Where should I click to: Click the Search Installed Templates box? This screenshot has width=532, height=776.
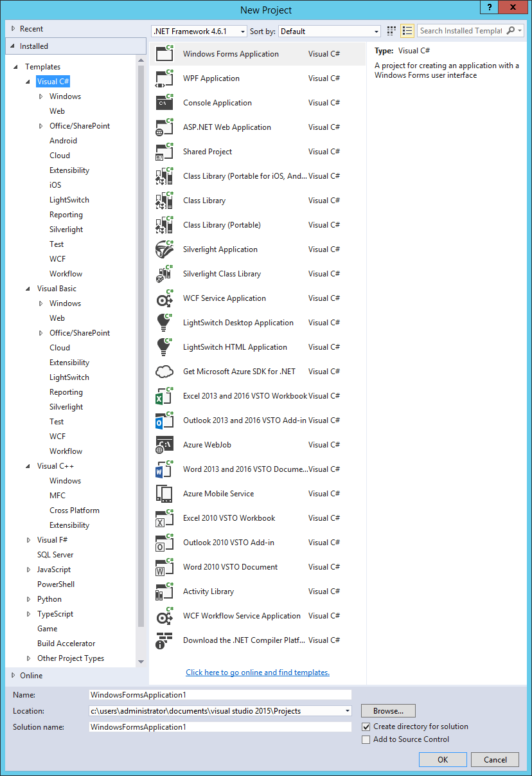[461, 31]
